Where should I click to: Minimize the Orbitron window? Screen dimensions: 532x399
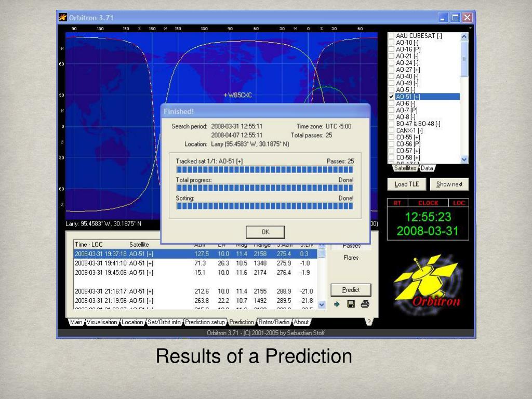click(443, 18)
